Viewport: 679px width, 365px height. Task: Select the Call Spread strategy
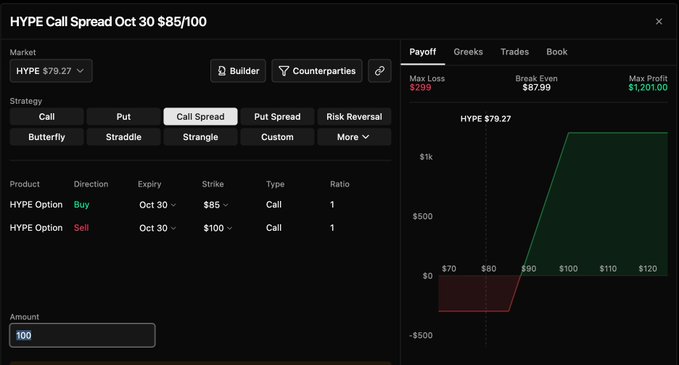pyautogui.click(x=200, y=116)
